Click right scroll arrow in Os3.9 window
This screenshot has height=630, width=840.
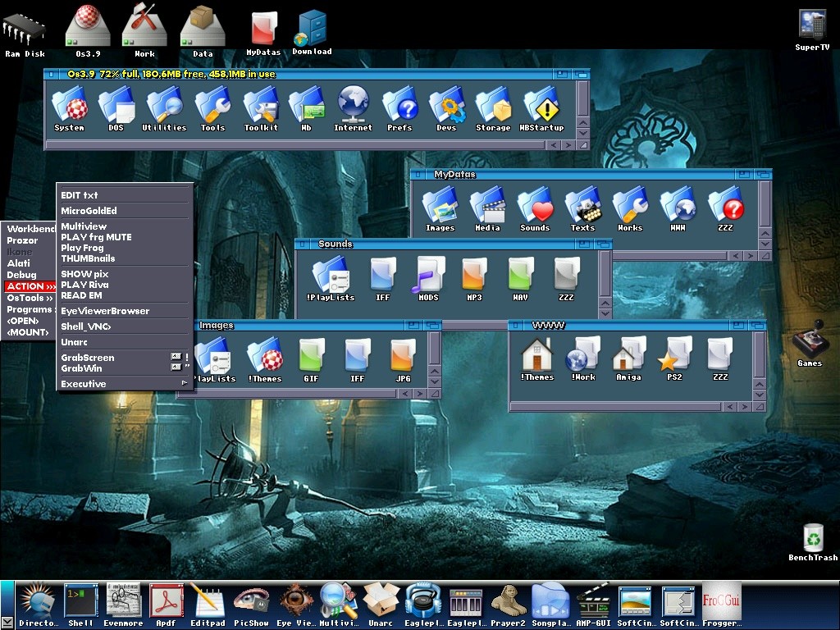pos(568,145)
